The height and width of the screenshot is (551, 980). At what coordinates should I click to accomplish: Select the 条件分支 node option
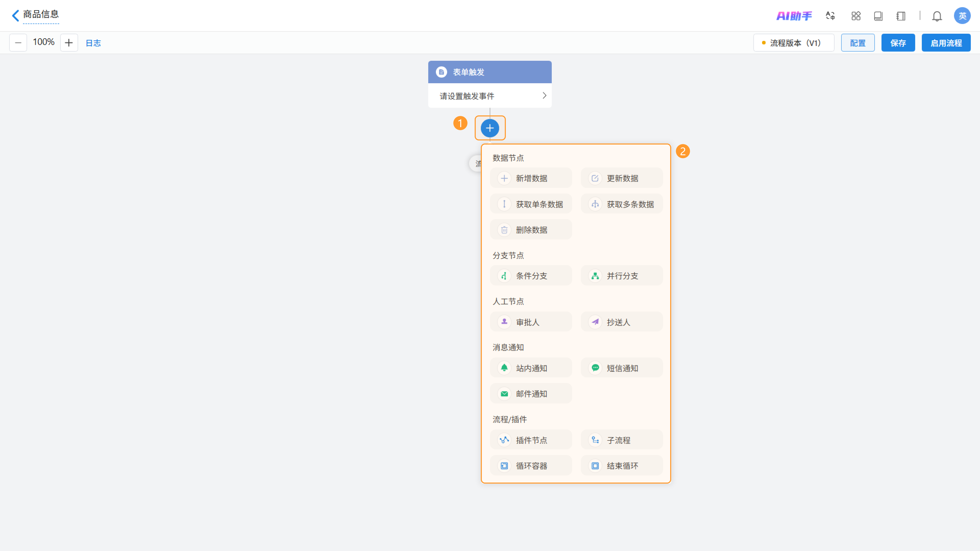pyautogui.click(x=531, y=276)
